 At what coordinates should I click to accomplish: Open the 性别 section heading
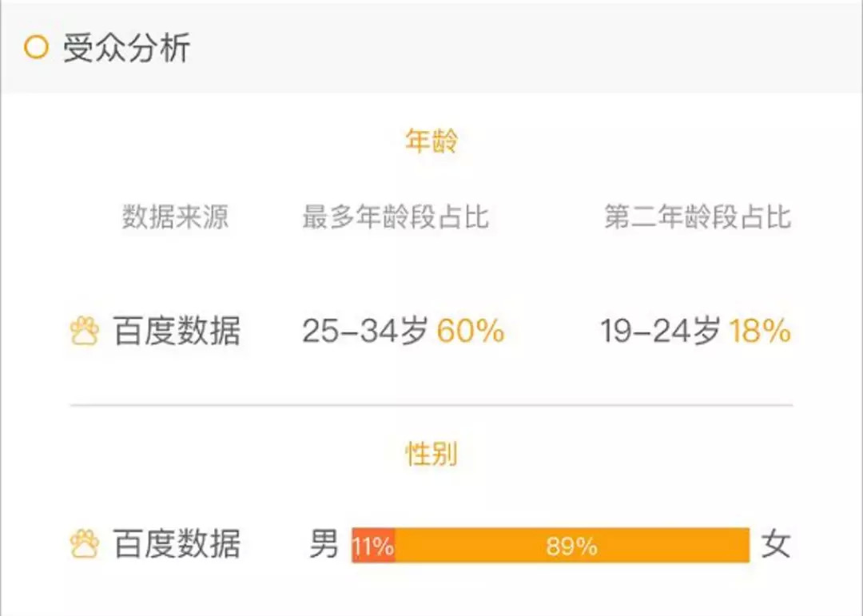[431, 454]
